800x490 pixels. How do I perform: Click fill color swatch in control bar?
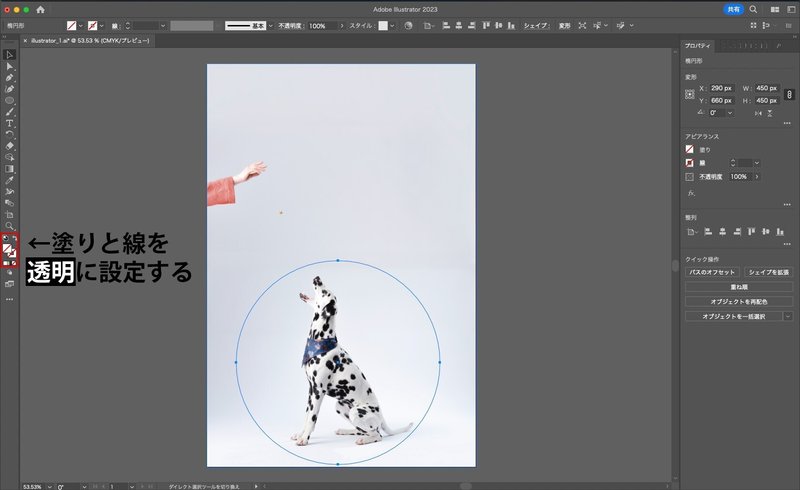click(x=71, y=26)
